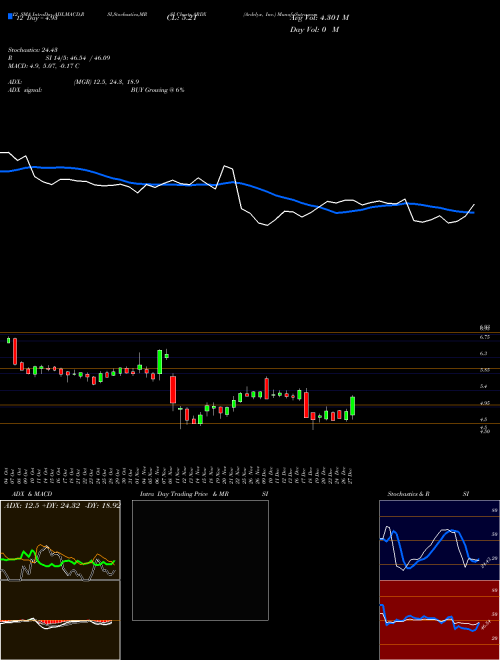The image size is (500, 660).
Task: Click the tall red candlestick at chart start
Action: (15, 351)
